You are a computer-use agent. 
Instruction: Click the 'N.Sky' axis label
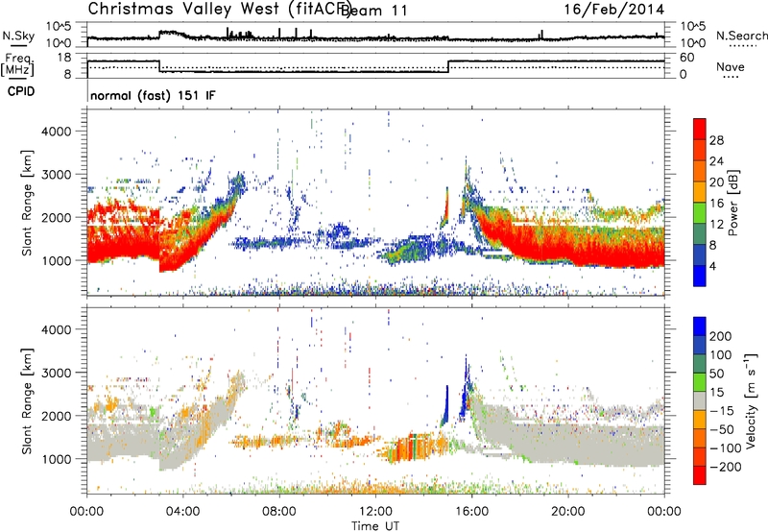[x=18, y=36]
